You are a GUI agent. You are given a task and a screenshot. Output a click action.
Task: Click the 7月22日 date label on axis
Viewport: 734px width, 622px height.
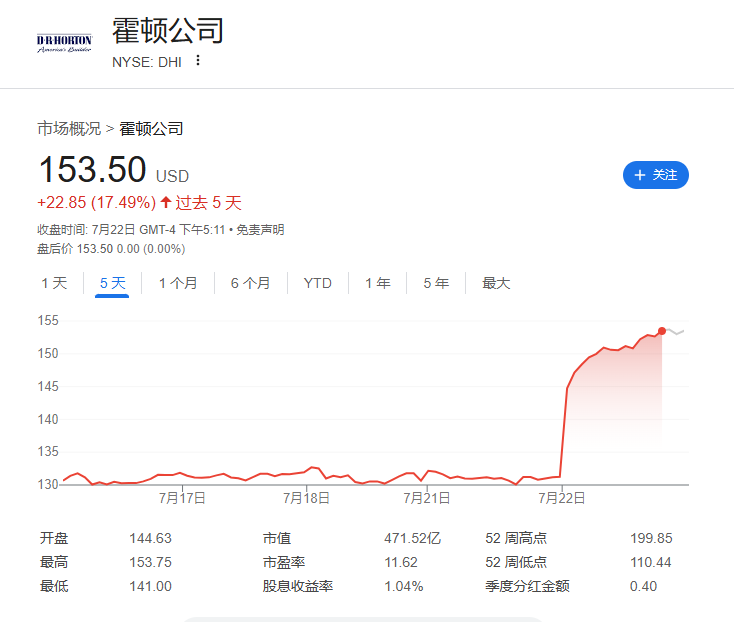click(x=561, y=498)
